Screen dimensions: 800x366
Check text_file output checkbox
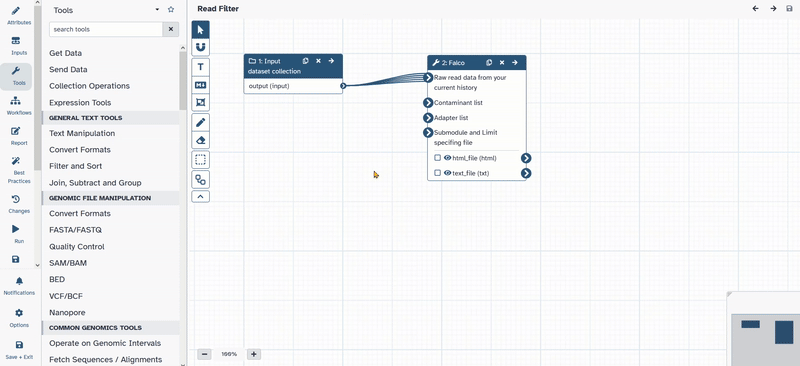click(x=437, y=173)
